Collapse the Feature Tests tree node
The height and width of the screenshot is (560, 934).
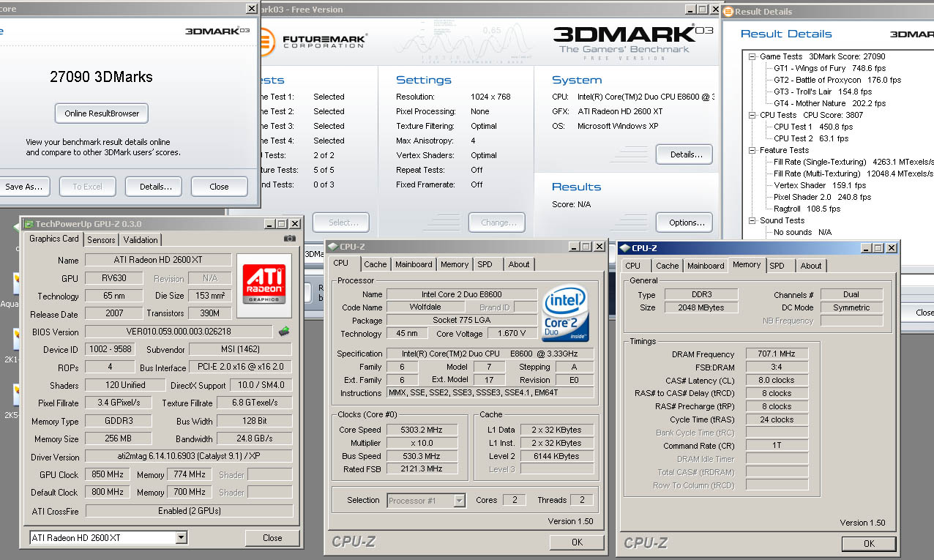click(x=752, y=150)
